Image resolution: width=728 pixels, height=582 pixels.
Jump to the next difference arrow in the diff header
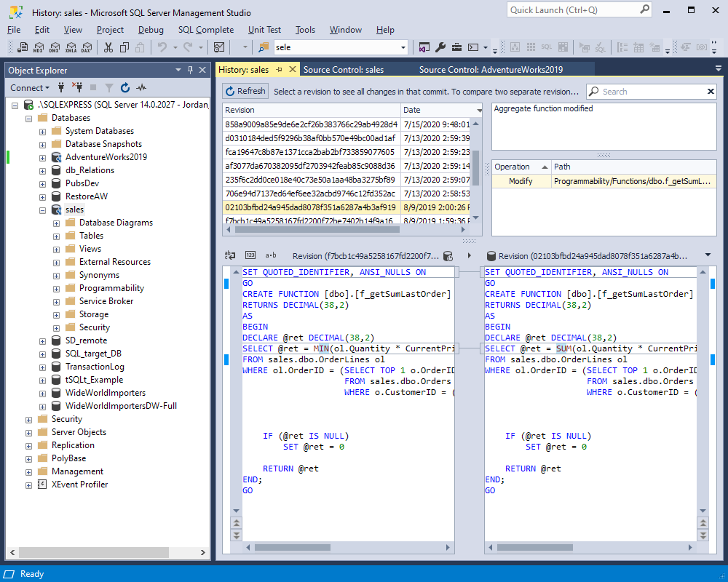coord(470,255)
